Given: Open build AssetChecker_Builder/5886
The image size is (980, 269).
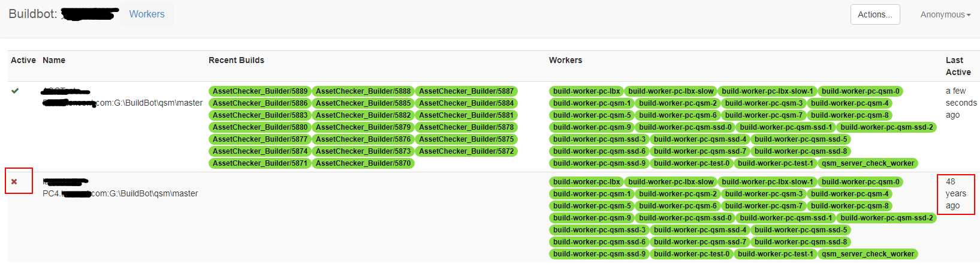Looking at the screenshot, I should pos(260,103).
